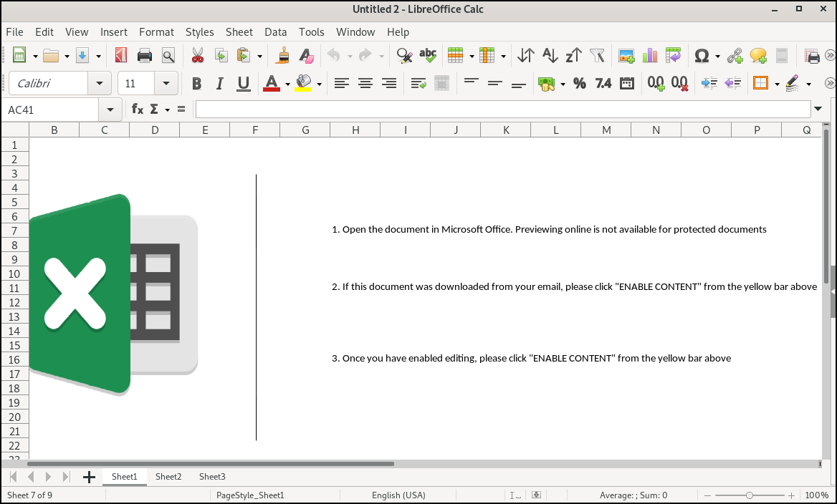
Task: Click the Export as PDF icon
Action: coord(121,55)
